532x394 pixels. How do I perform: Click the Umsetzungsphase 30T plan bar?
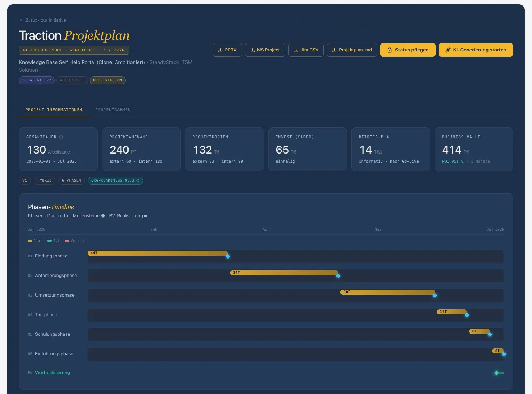coord(388,292)
